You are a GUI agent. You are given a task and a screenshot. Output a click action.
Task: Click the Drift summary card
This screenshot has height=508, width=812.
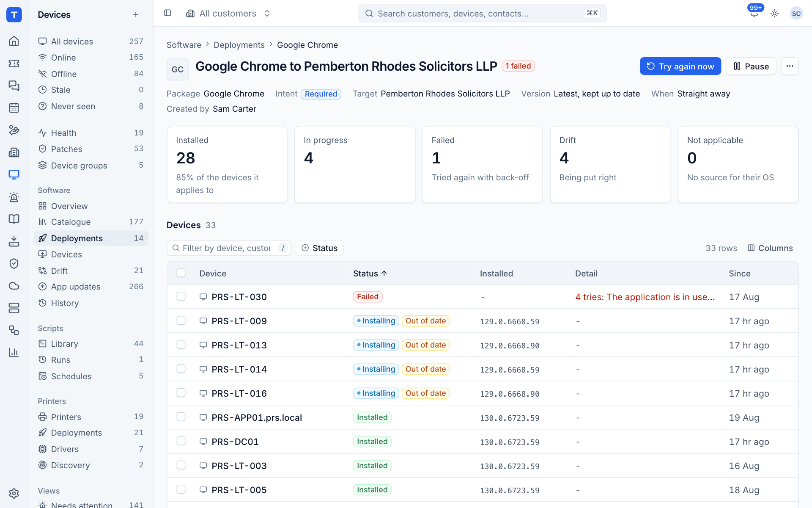610,164
